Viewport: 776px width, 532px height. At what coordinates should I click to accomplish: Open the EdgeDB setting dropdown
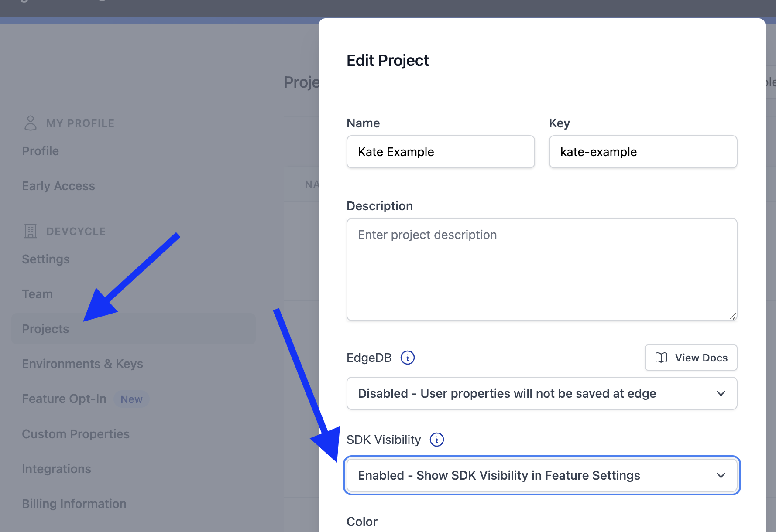(541, 393)
